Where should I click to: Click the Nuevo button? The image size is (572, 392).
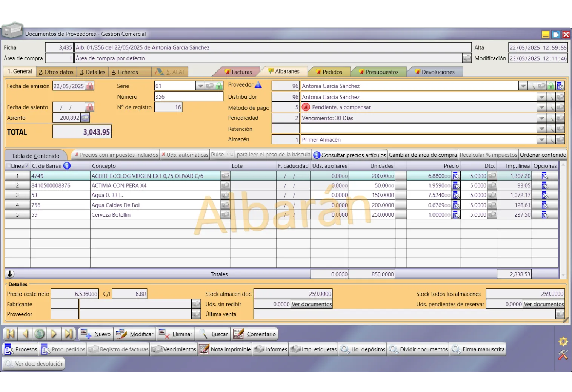[96, 334]
